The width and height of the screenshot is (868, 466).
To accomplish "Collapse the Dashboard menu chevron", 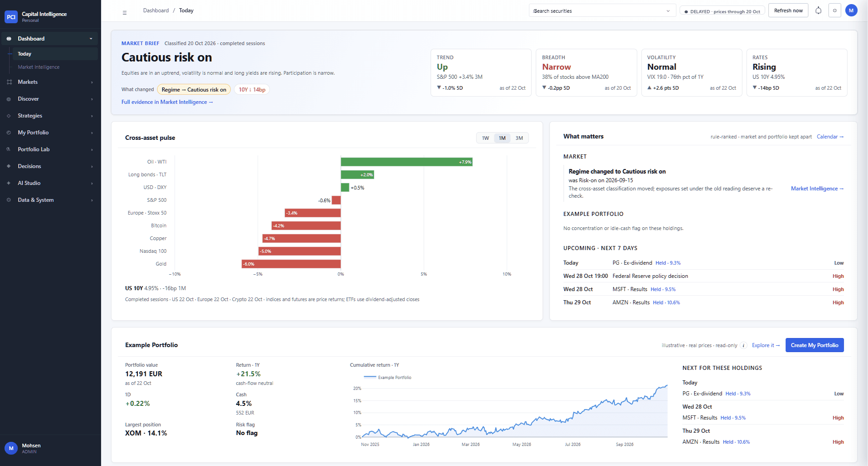I will pyautogui.click(x=91, y=39).
